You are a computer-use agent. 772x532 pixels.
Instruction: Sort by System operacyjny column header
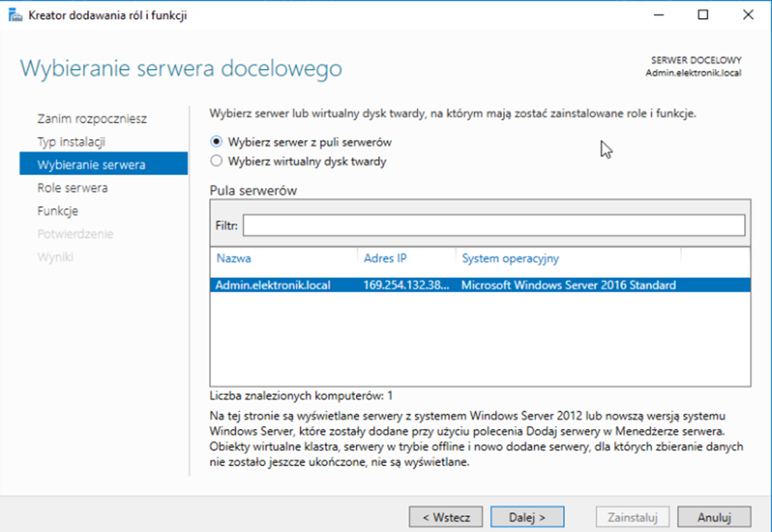click(510, 258)
